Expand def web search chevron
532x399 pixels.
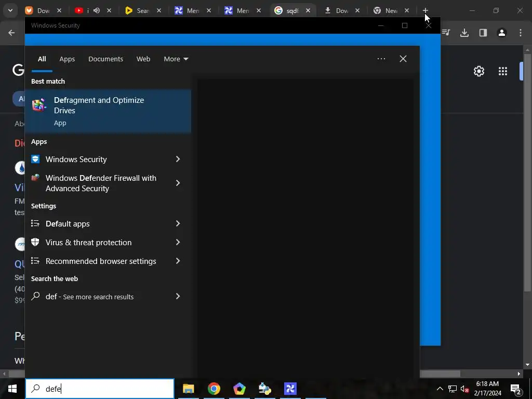click(178, 296)
